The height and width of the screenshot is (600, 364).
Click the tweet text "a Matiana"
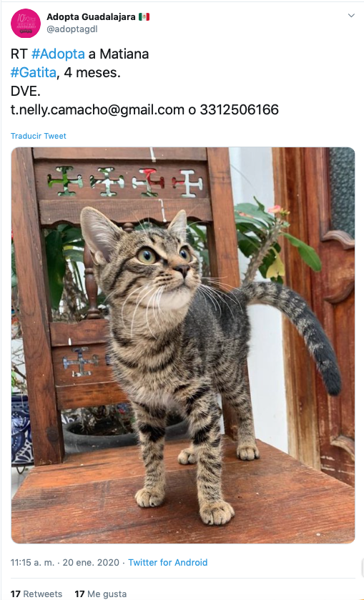[118, 54]
